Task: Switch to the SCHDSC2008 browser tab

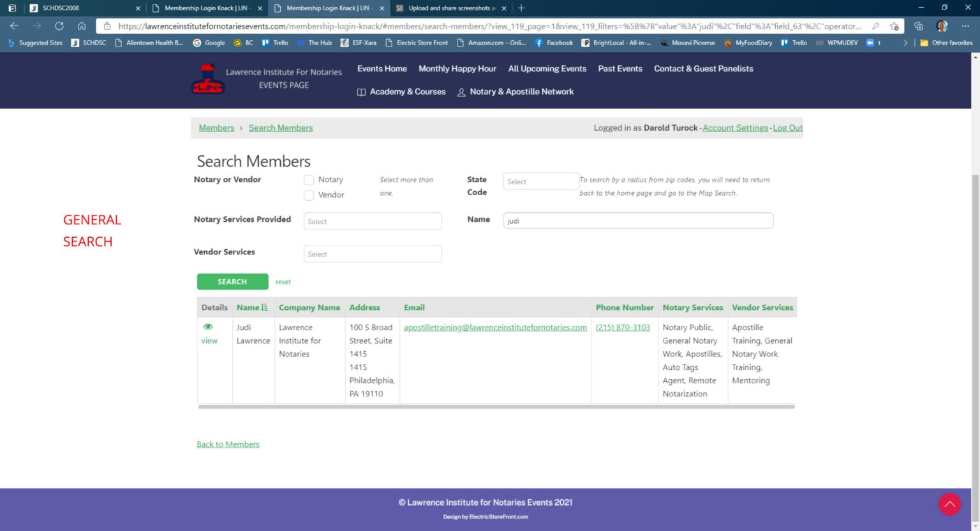Action: click(83, 8)
